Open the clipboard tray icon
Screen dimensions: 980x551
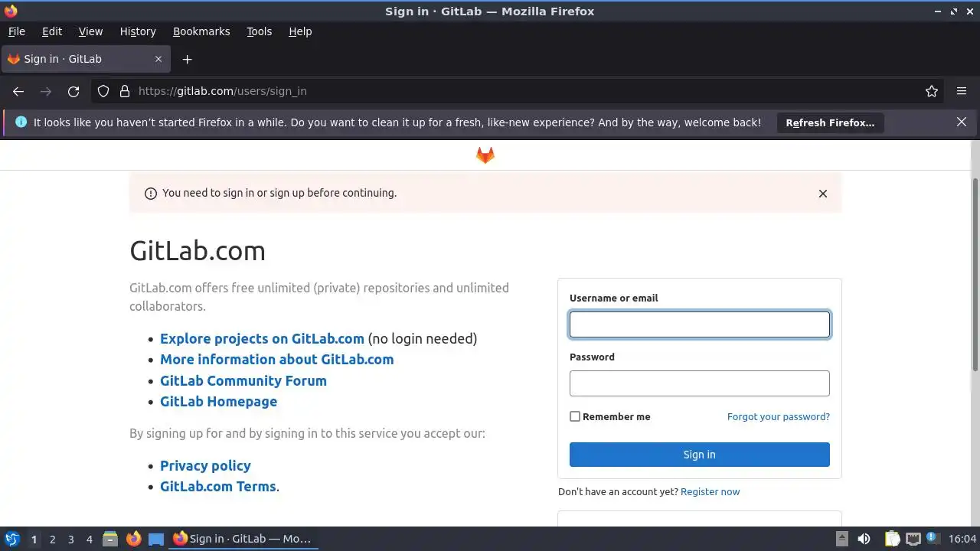[x=892, y=539]
